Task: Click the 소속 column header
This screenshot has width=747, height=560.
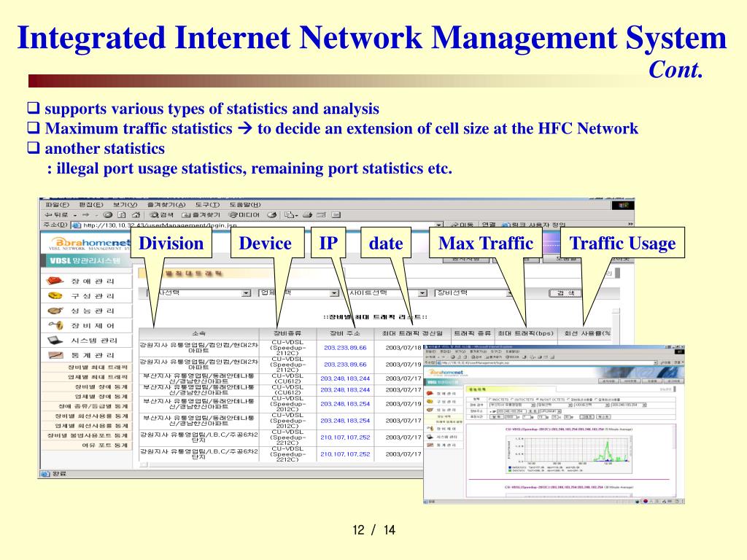Action: [198, 333]
